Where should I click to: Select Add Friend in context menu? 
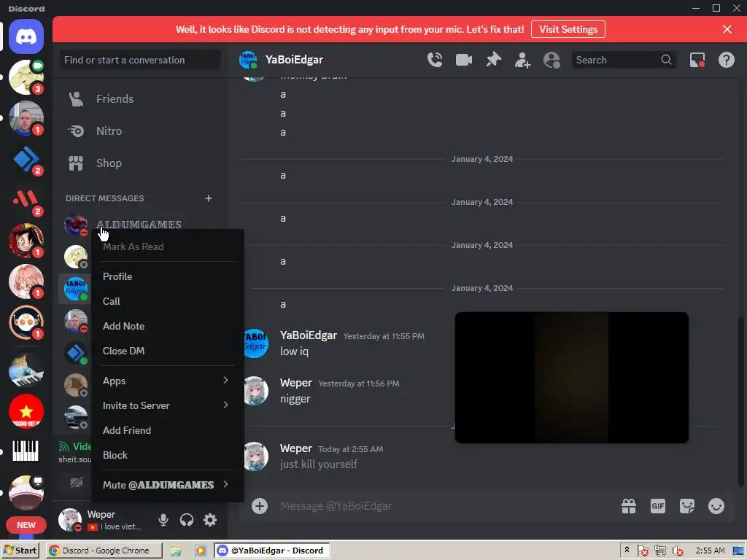pyautogui.click(x=168, y=430)
